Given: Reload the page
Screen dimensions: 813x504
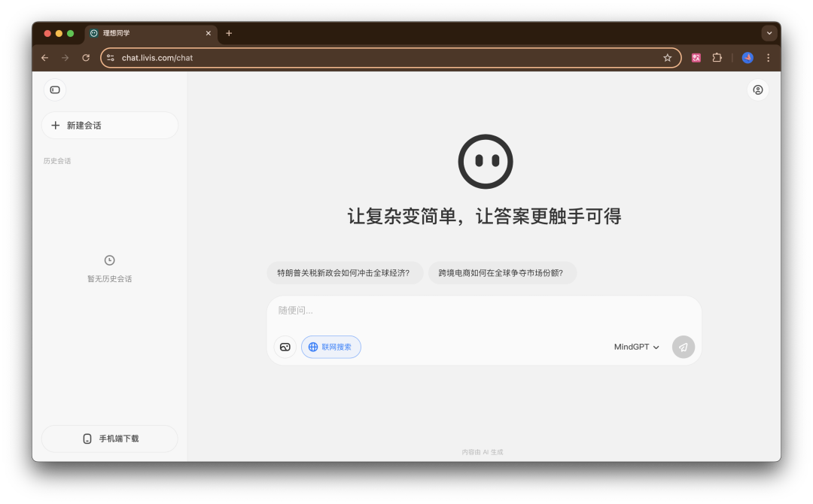Looking at the screenshot, I should [86, 58].
